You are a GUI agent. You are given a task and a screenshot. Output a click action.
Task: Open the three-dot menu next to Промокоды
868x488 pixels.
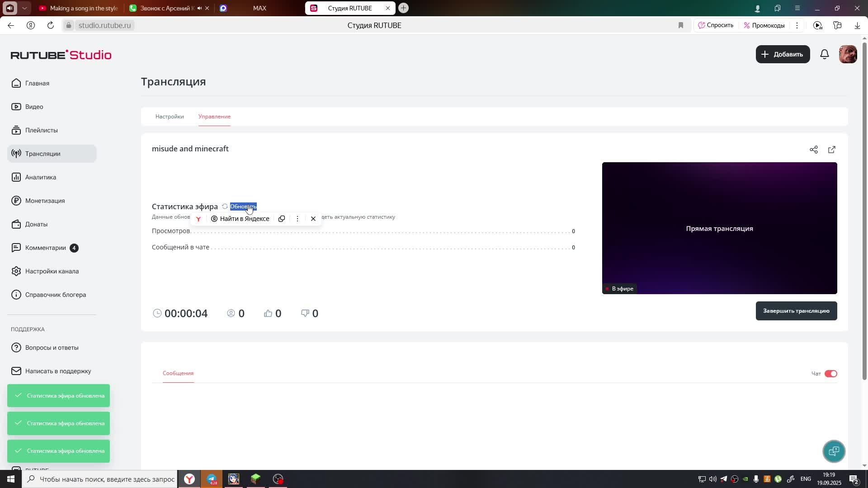click(x=797, y=25)
